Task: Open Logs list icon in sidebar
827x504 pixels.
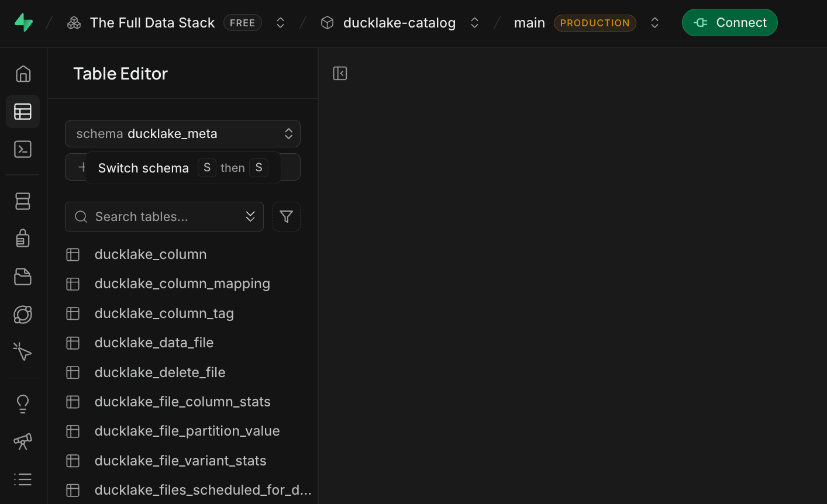Action: click(x=23, y=479)
